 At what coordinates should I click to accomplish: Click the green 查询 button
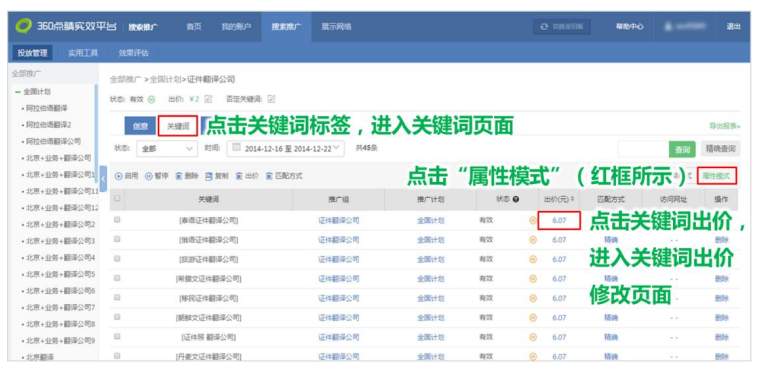[683, 149]
